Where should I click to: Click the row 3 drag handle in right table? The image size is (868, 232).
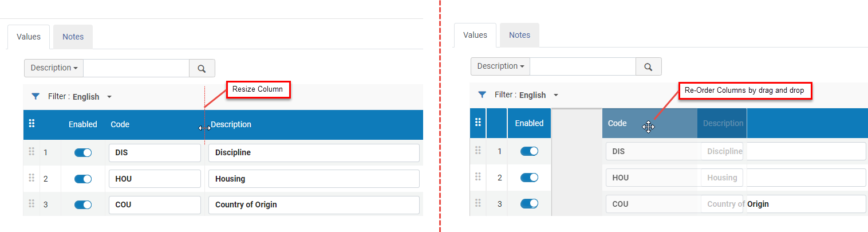point(478,203)
